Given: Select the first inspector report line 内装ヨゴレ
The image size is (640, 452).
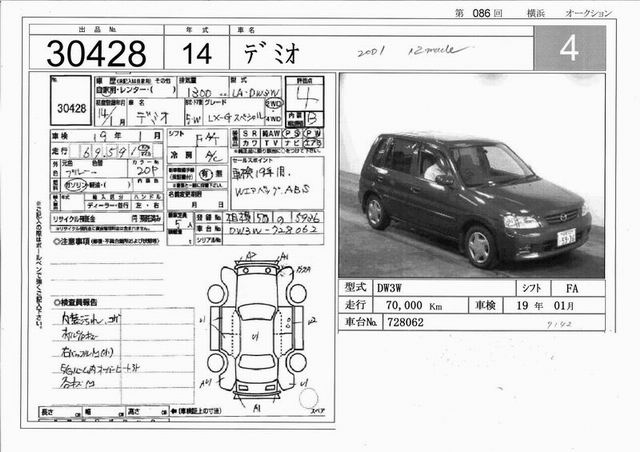Looking at the screenshot, I should pyautogui.click(x=91, y=319).
